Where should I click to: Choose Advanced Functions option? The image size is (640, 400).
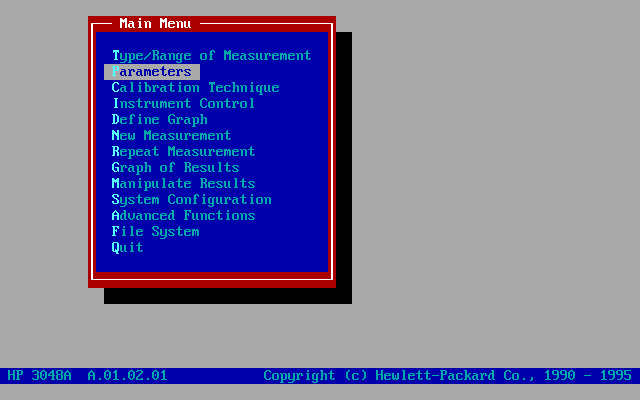(x=184, y=216)
